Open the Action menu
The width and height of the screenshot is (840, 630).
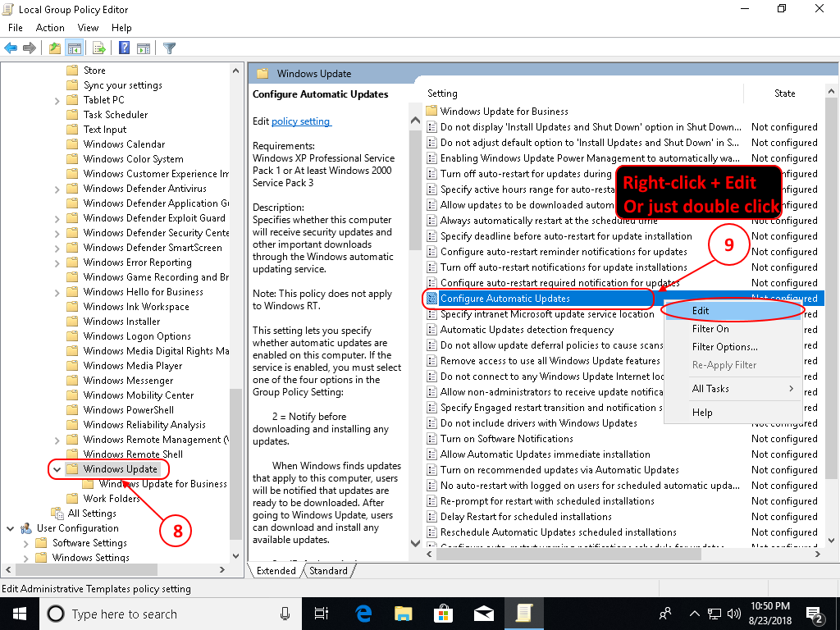coord(50,28)
